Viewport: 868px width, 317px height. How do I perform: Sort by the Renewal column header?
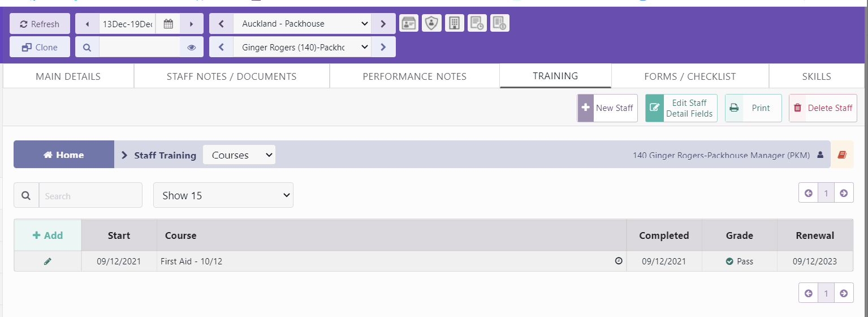pyautogui.click(x=815, y=235)
